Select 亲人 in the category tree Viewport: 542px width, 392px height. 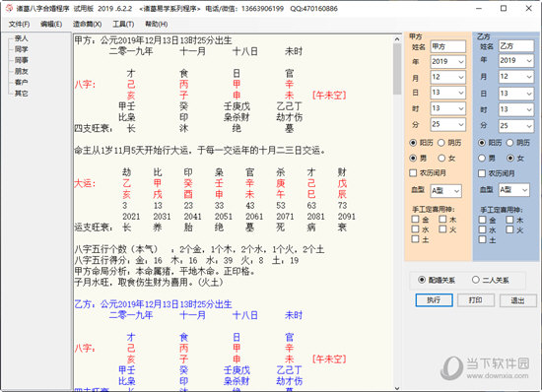[21, 38]
